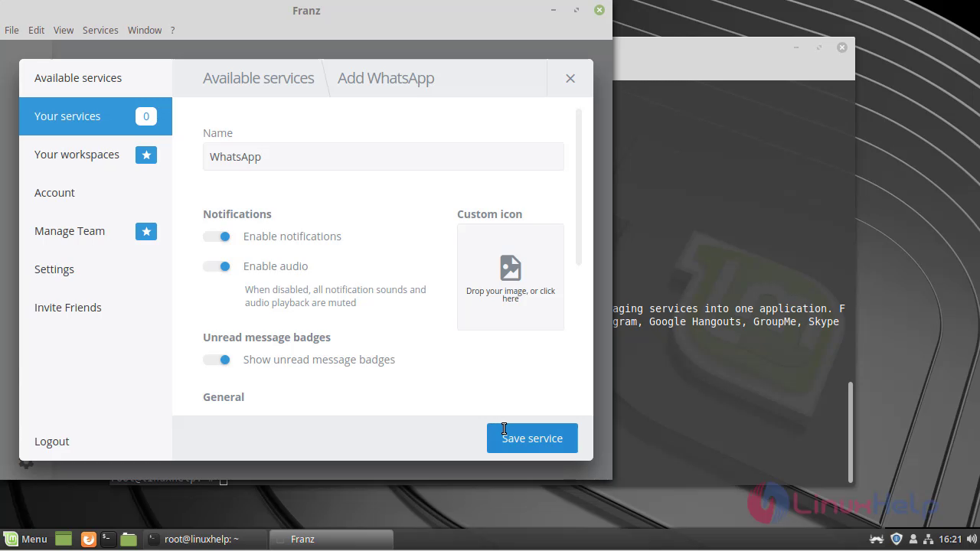980x551 pixels.
Task: Click Logout in the sidebar
Action: click(96, 442)
